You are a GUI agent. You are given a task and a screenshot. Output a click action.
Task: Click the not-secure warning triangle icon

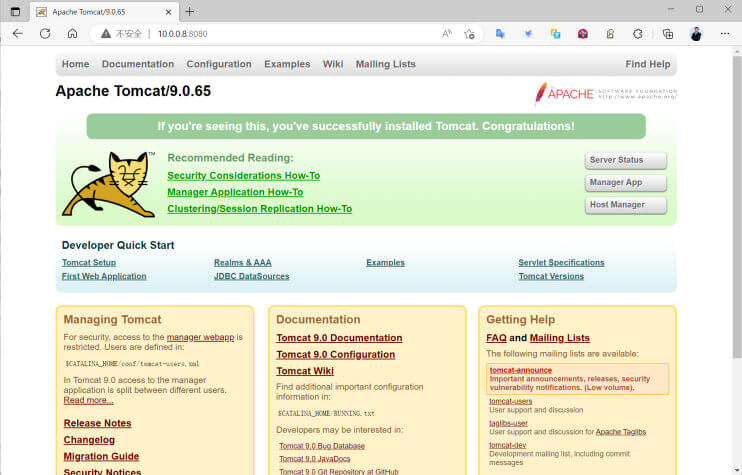pyautogui.click(x=106, y=34)
